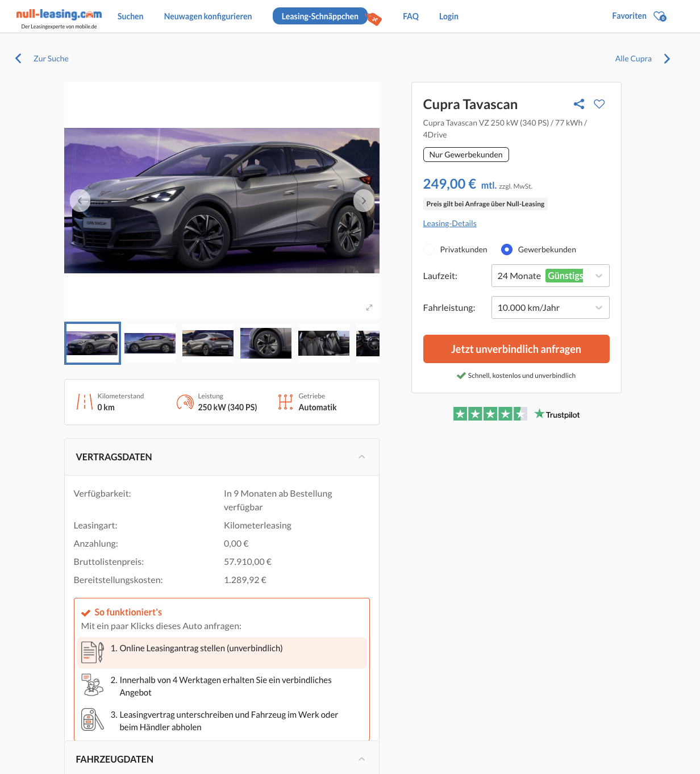Viewport: 700px width, 774px height.
Task: Expand car image to fullscreen
Action: (369, 307)
